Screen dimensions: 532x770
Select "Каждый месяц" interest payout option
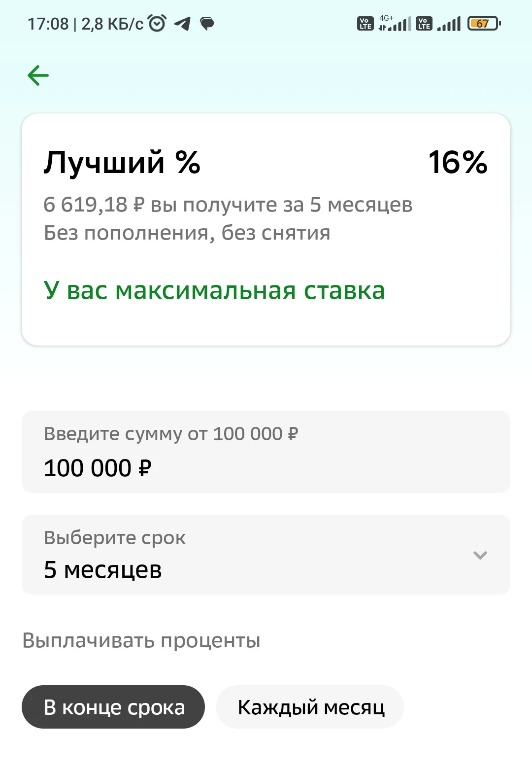310,707
